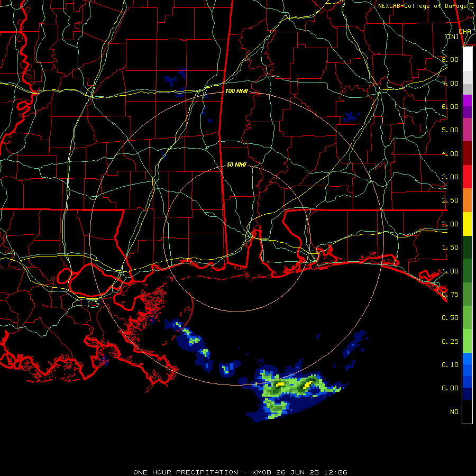Screen dimensions: 476x476
Task: Click the 1.50 legend value
Action: (450, 248)
